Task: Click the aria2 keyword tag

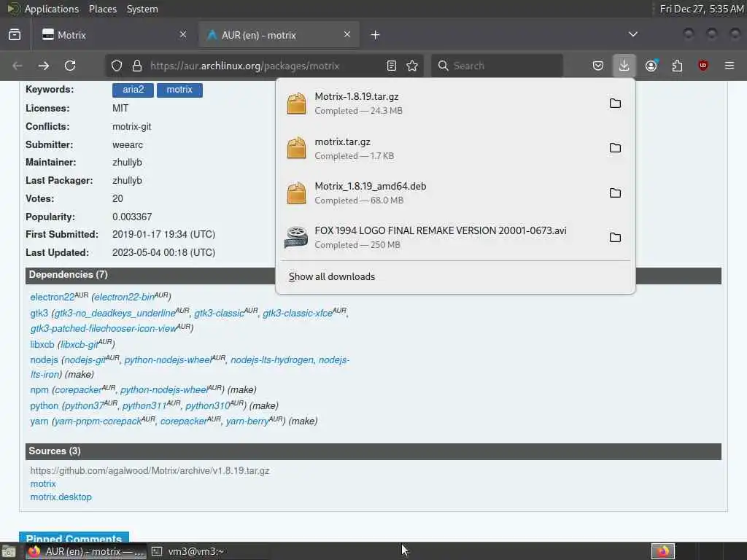Action: 133,90
